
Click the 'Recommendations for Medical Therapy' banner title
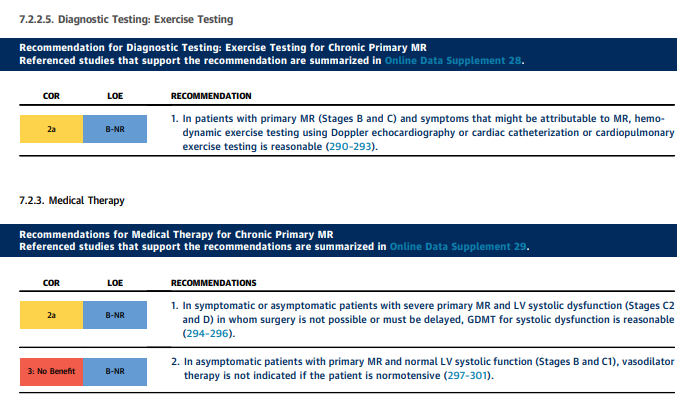click(176, 234)
